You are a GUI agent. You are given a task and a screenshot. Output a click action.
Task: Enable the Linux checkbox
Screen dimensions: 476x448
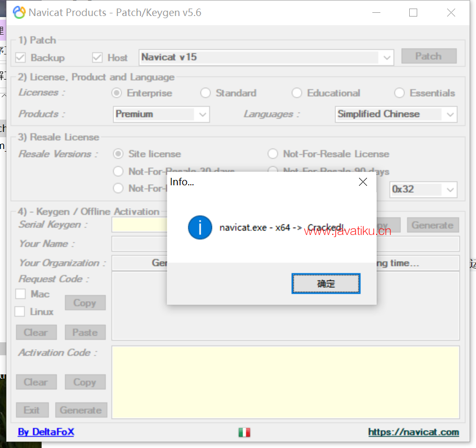pos(20,311)
